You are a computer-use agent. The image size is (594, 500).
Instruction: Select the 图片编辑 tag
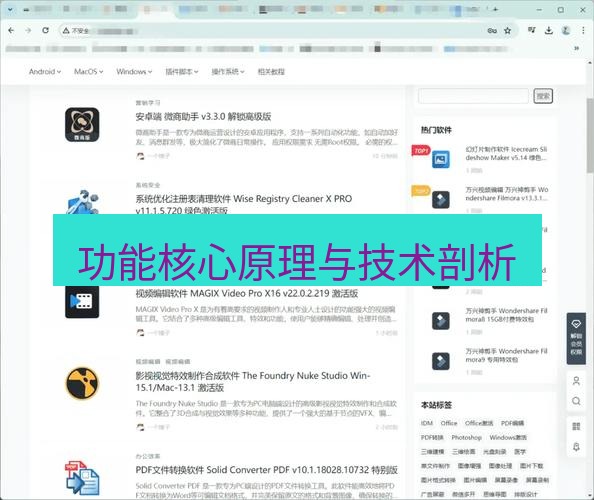coord(475,480)
